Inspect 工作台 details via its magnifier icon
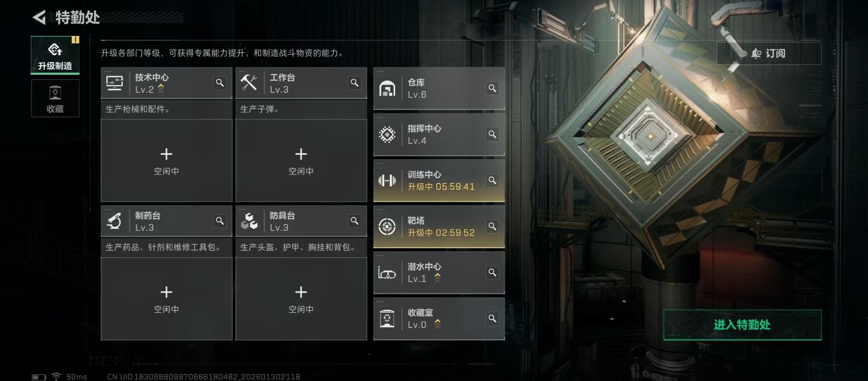This screenshot has height=381, width=868. [355, 83]
